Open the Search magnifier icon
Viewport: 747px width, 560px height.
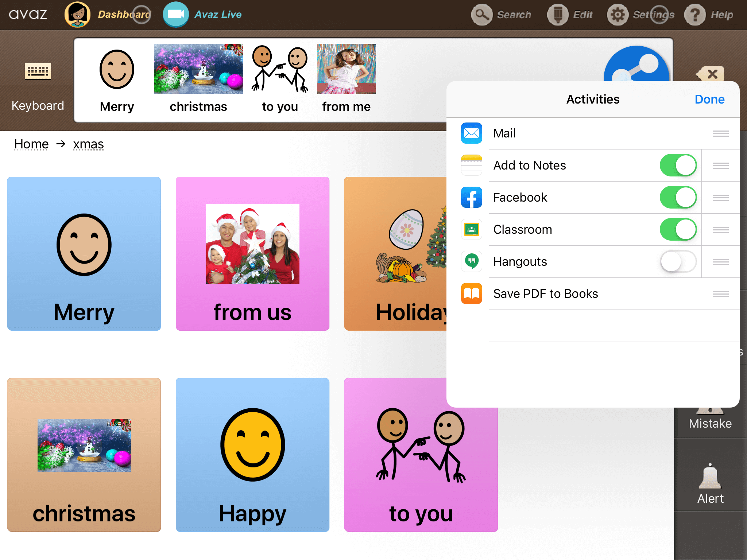[x=482, y=15]
